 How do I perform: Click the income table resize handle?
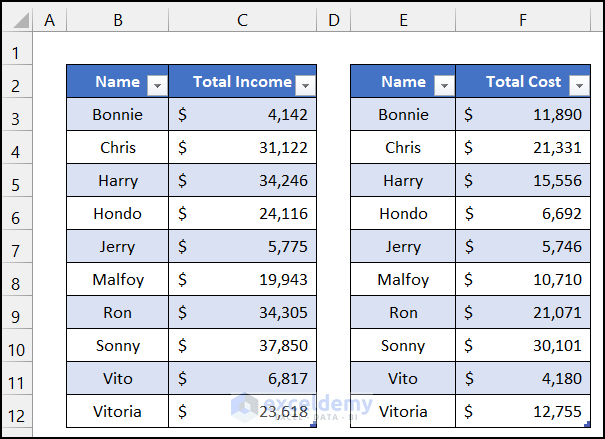pyautogui.click(x=315, y=426)
